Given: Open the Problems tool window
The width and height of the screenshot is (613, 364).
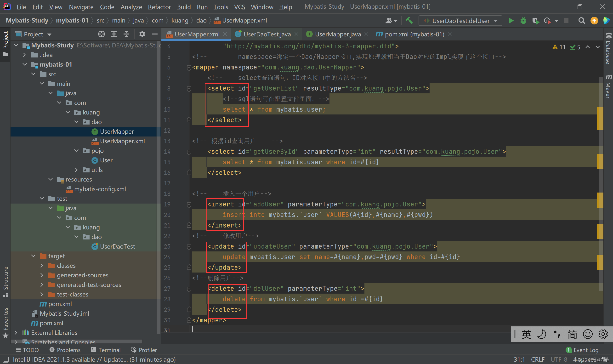Looking at the screenshot, I should pos(65,350).
